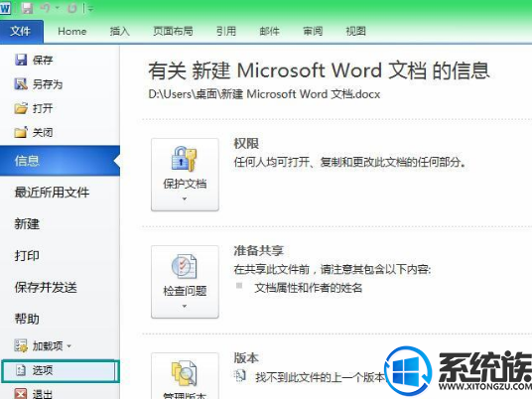Click the 保护文档 lock and key icon
This screenshot has height=399, width=532.
(x=185, y=159)
